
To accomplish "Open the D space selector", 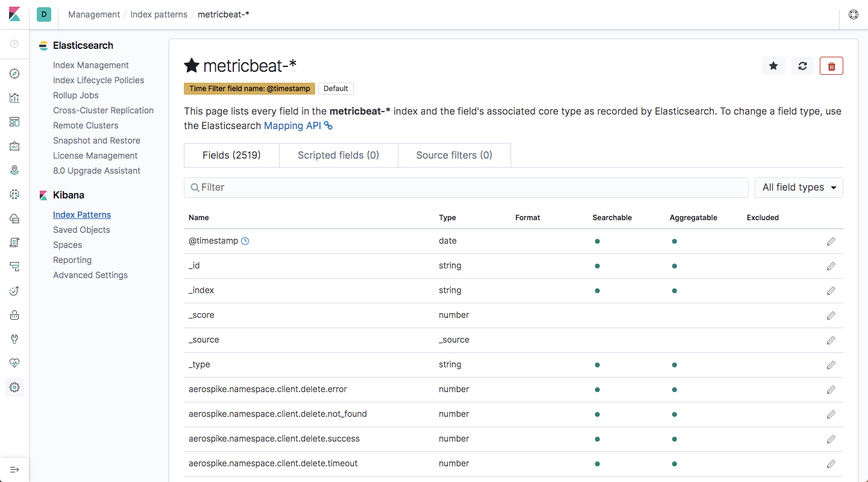I will coord(44,14).
